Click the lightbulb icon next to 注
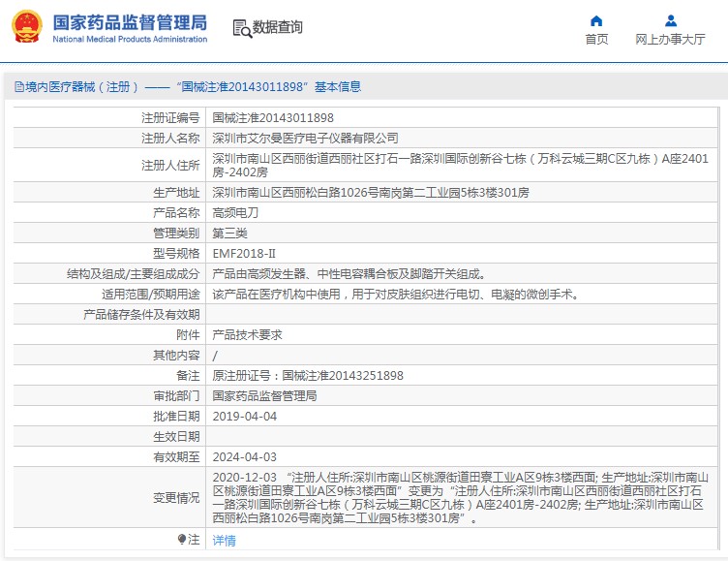This screenshot has height=561, width=728. pos(182,539)
